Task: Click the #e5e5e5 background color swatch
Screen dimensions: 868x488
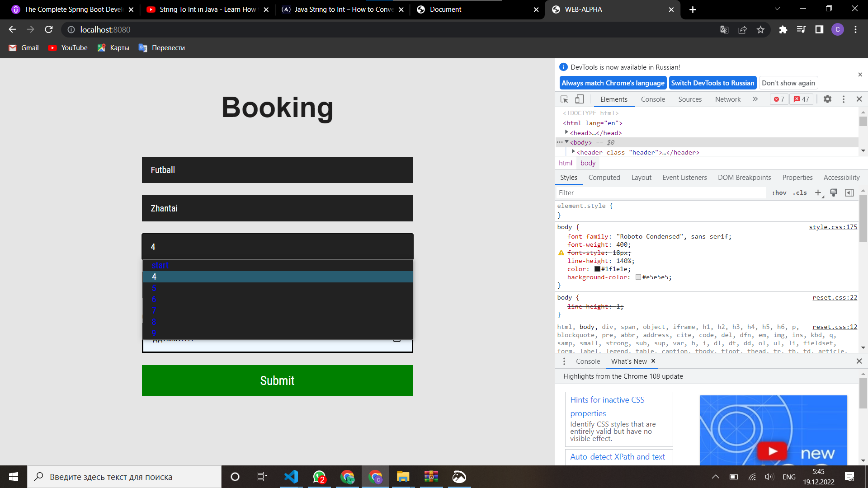Action: point(638,277)
